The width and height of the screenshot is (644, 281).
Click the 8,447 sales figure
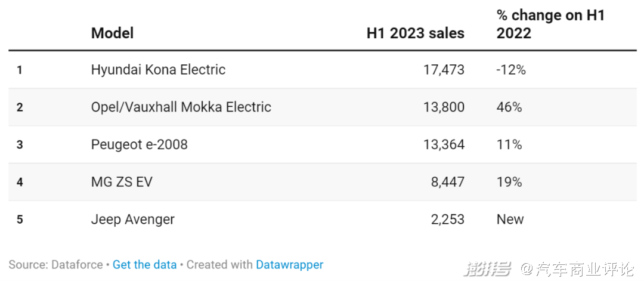click(x=447, y=182)
